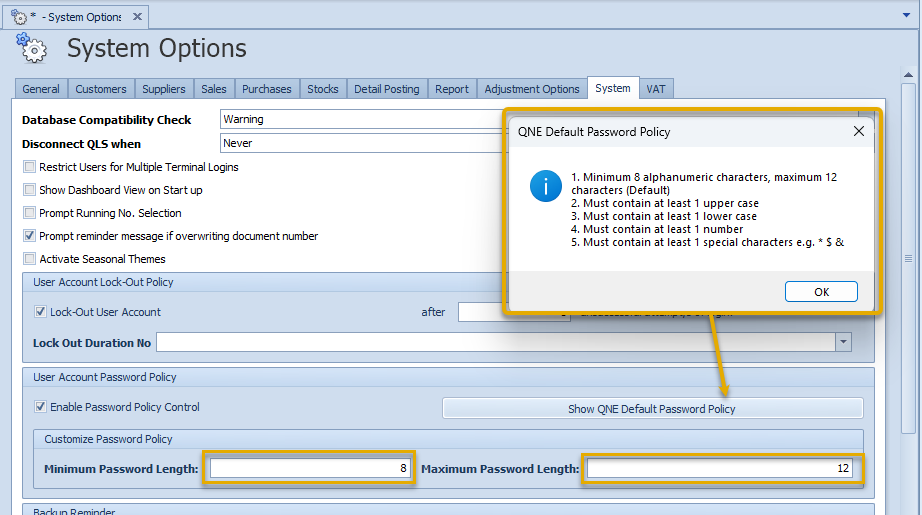Select the Detail Posting tab
The image size is (922, 515).
coord(386,89)
